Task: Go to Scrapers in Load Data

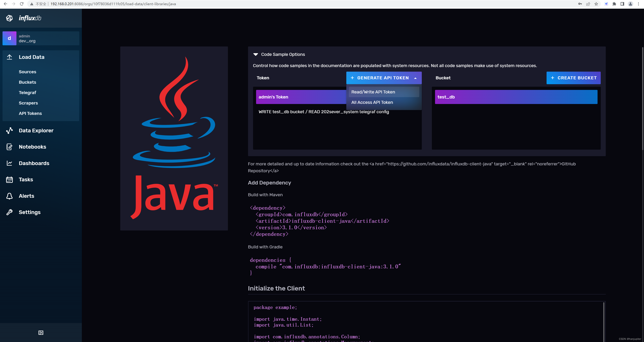Action: [x=28, y=103]
